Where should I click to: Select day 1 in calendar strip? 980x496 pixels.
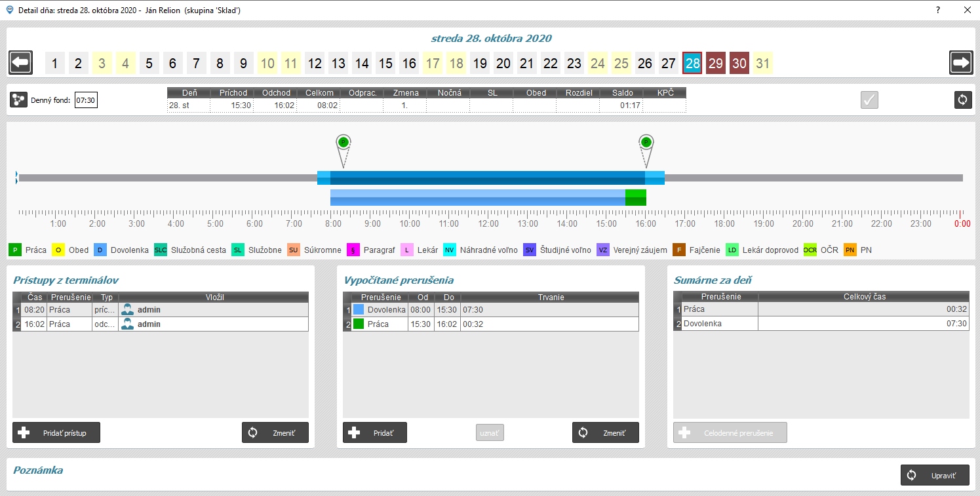point(54,64)
